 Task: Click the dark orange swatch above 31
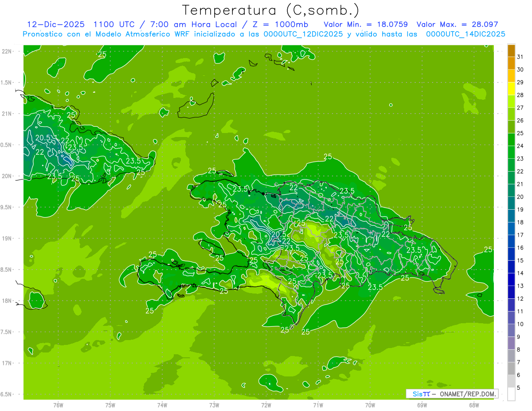[x=511, y=51]
